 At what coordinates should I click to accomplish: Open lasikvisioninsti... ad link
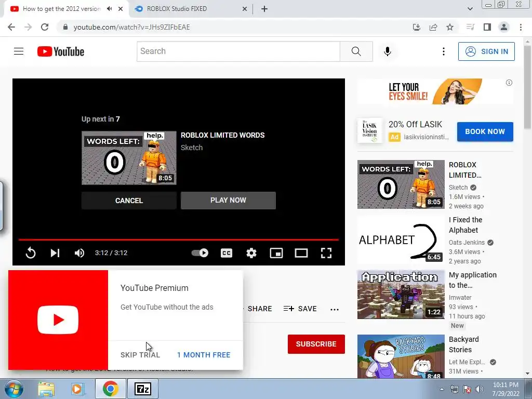pyautogui.click(x=427, y=137)
